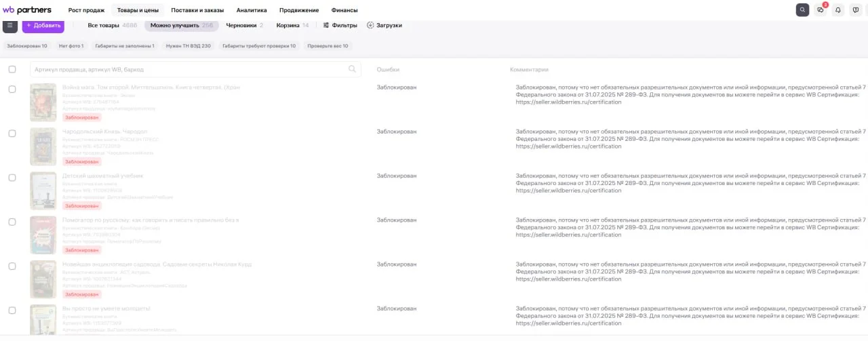Image resolution: width=868 pixels, height=341 pixels.
Task: Switch to the Корзина tab
Action: (x=292, y=25)
